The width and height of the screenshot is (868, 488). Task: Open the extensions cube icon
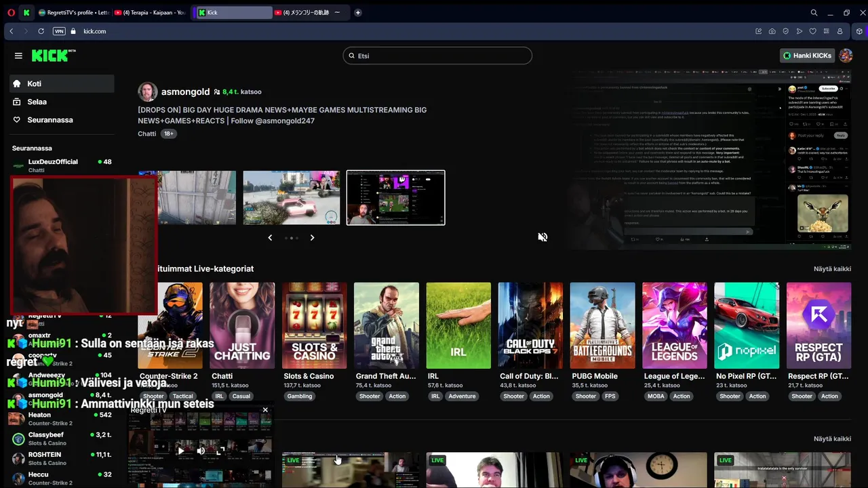tap(859, 31)
